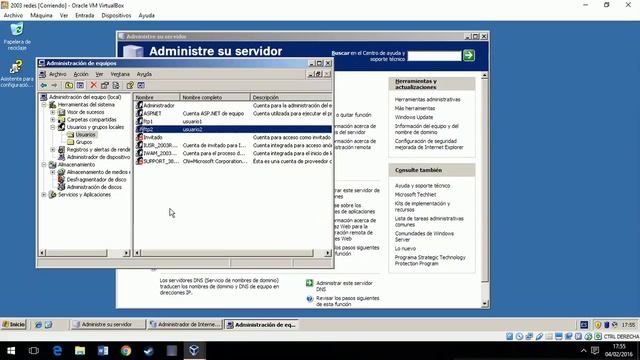Open File Explorer from the Windows taskbar

[80, 351]
